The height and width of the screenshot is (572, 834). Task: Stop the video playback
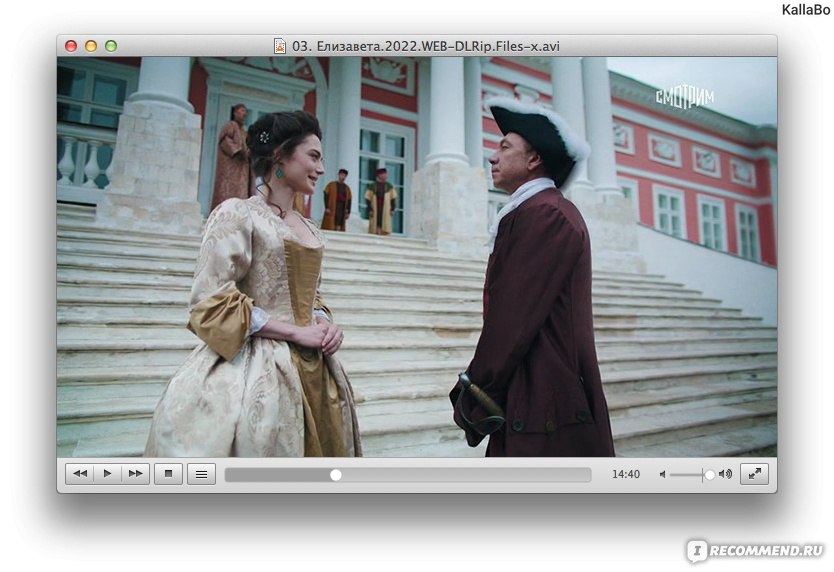coord(169,474)
